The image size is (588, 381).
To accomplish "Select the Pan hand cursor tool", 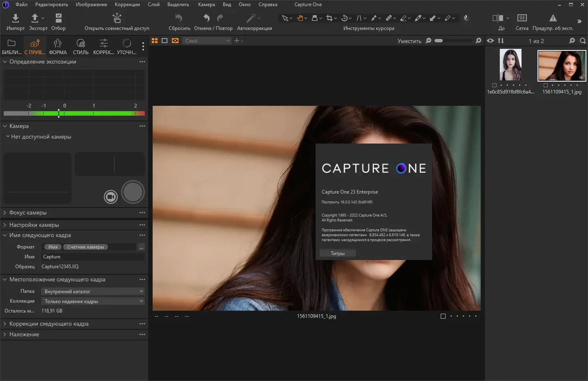I will 300,18.
